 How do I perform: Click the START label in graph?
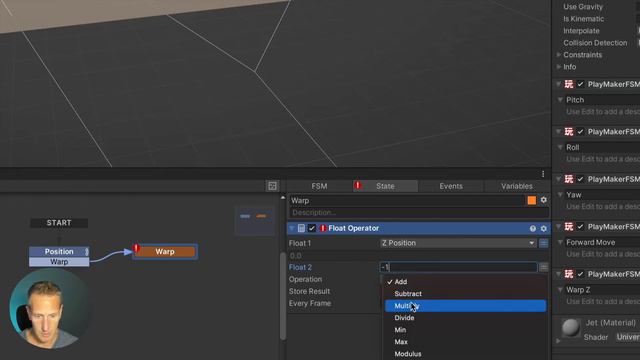coord(59,223)
